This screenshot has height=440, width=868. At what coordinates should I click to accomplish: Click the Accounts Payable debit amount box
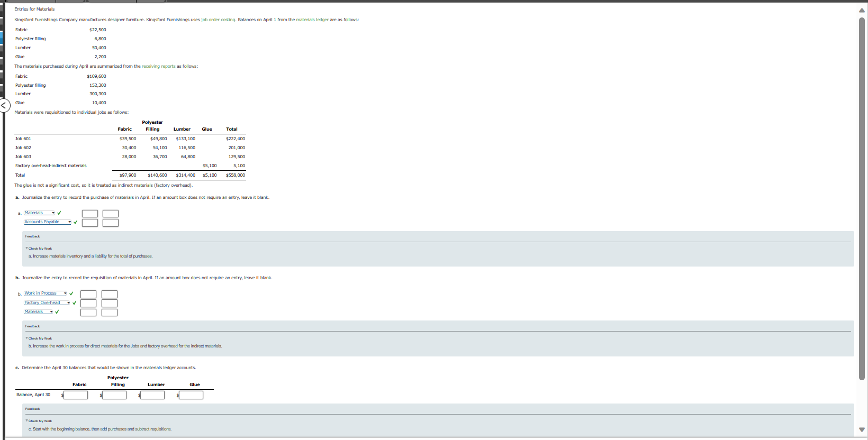coord(90,223)
